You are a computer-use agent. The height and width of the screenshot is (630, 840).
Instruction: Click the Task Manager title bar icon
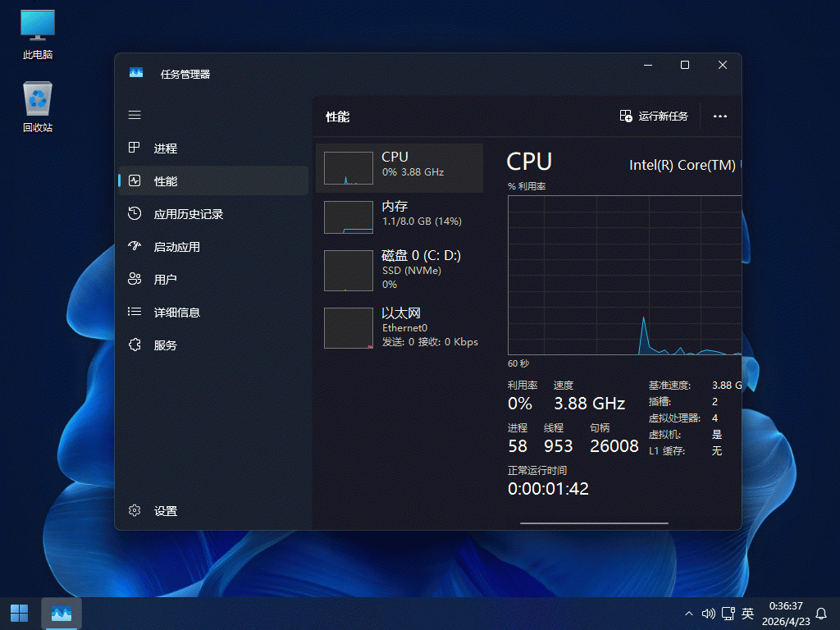click(x=136, y=72)
